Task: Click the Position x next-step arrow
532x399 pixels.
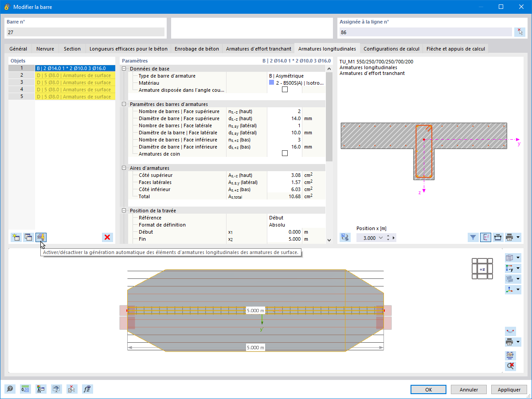Action: coord(393,238)
